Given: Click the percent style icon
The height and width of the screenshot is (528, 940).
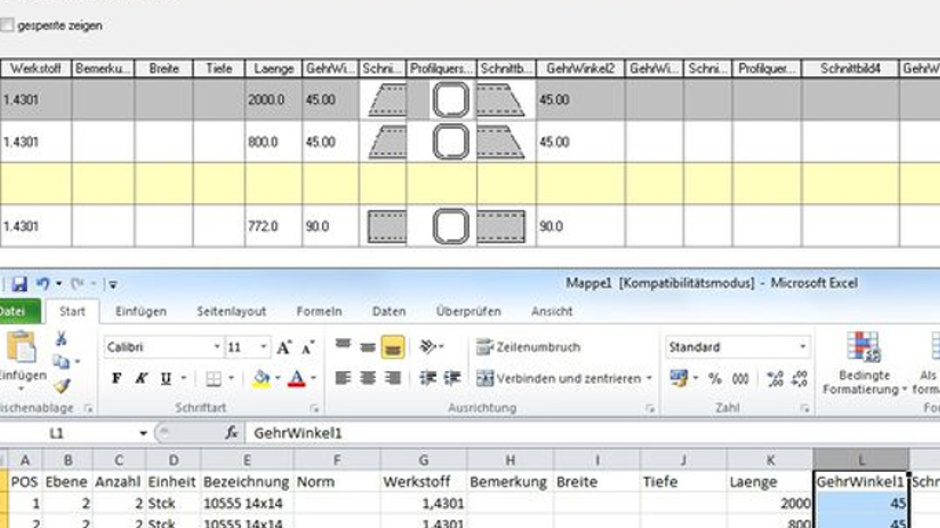Looking at the screenshot, I should point(715,379).
